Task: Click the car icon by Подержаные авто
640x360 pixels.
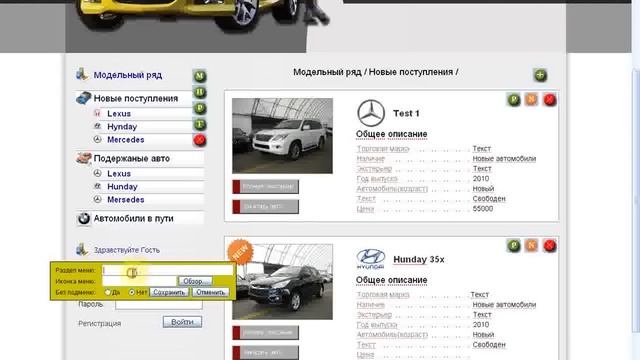Action: [x=84, y=158]
